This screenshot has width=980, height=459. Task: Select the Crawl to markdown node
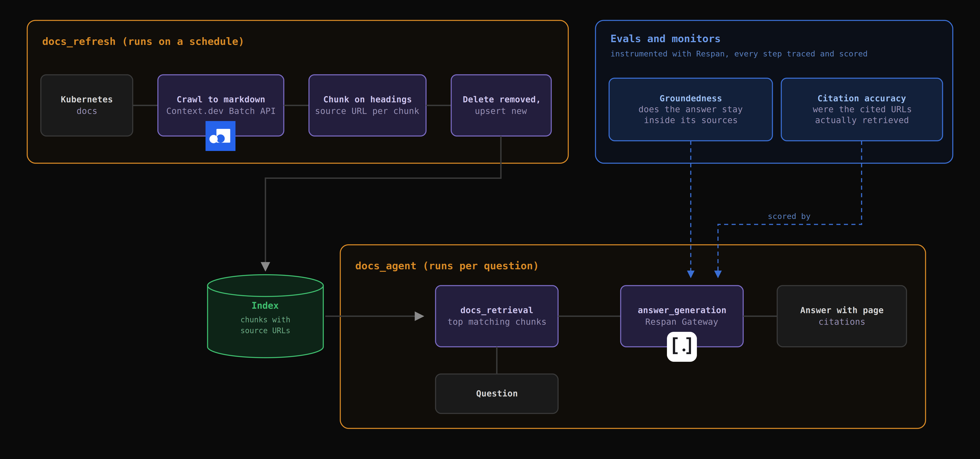[221, 105]
